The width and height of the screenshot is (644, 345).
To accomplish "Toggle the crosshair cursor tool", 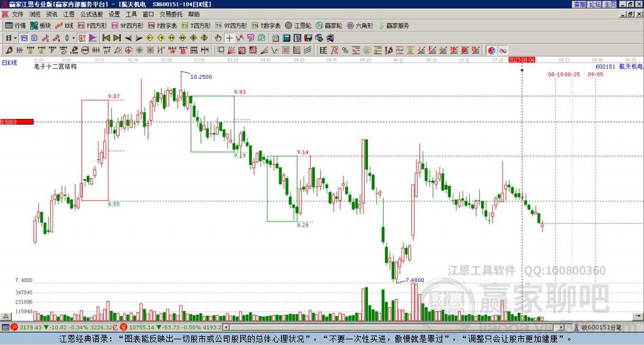I will [x=229, y=38].
